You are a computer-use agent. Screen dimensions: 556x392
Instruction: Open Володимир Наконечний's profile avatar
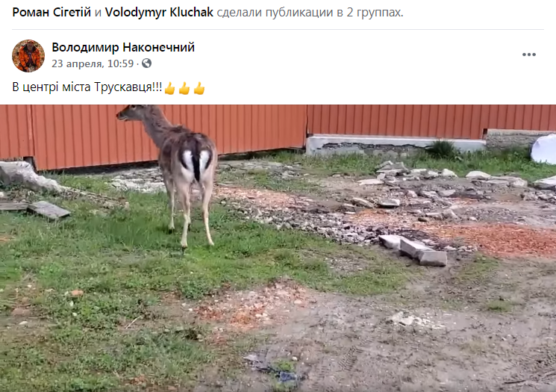coord(28,56)
